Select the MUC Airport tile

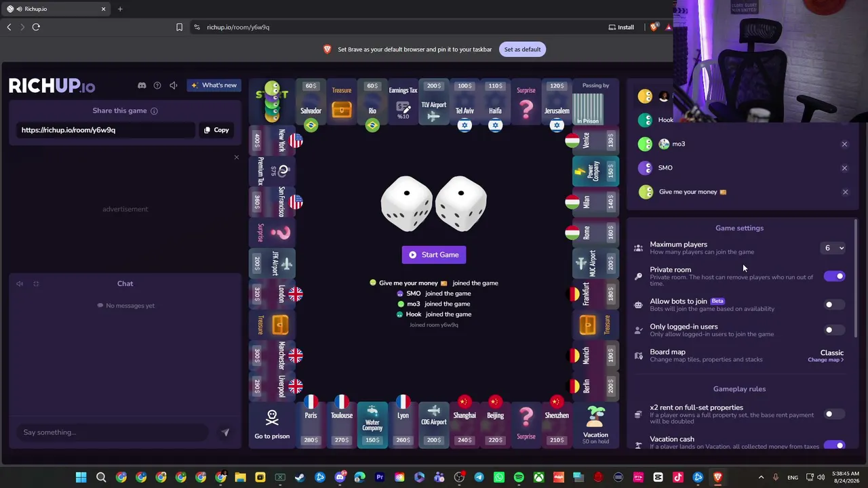(595, 263)
